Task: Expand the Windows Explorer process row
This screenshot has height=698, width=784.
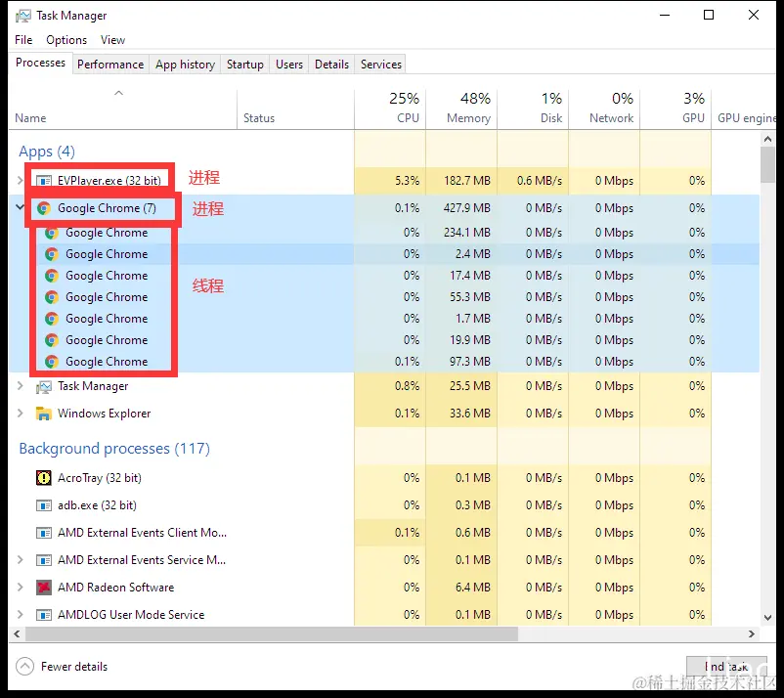Action: pos(20,413)
